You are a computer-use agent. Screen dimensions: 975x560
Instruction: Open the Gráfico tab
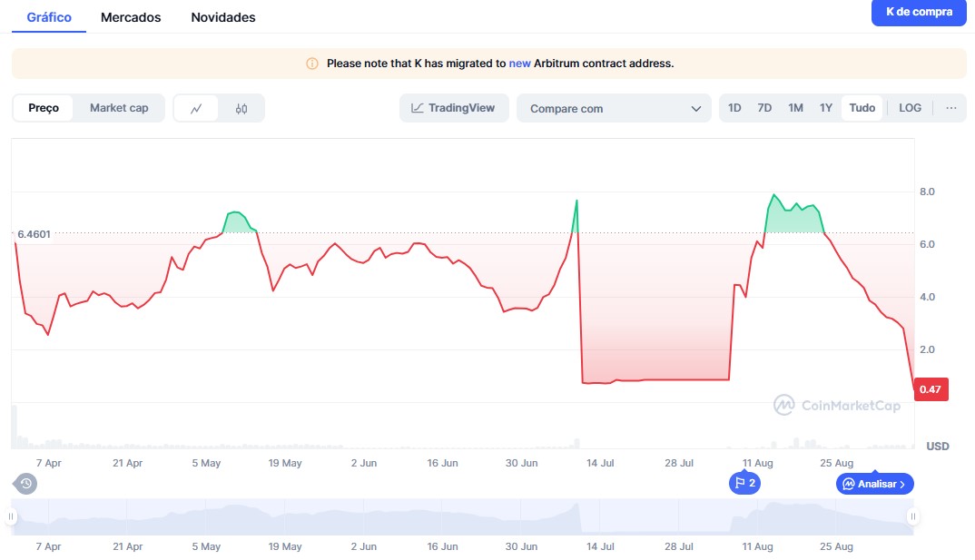(49, 17)
